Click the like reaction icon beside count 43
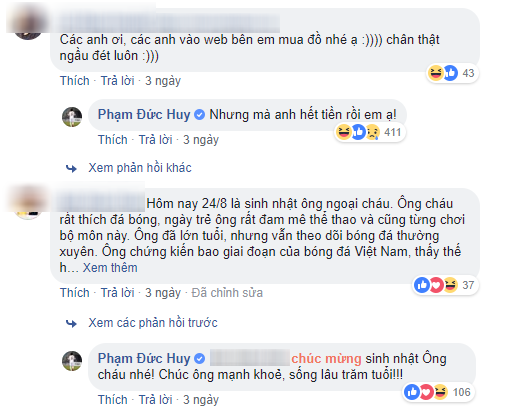 coord(450,73)
